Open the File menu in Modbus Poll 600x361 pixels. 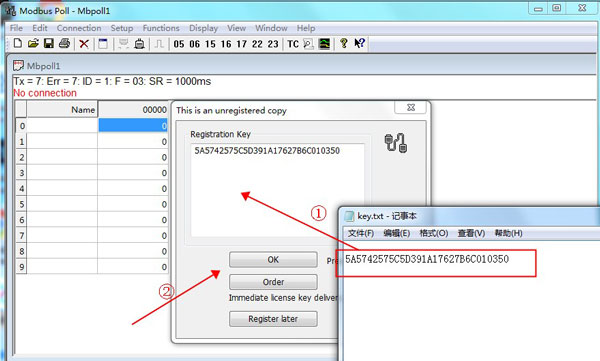tap(16, 28)
